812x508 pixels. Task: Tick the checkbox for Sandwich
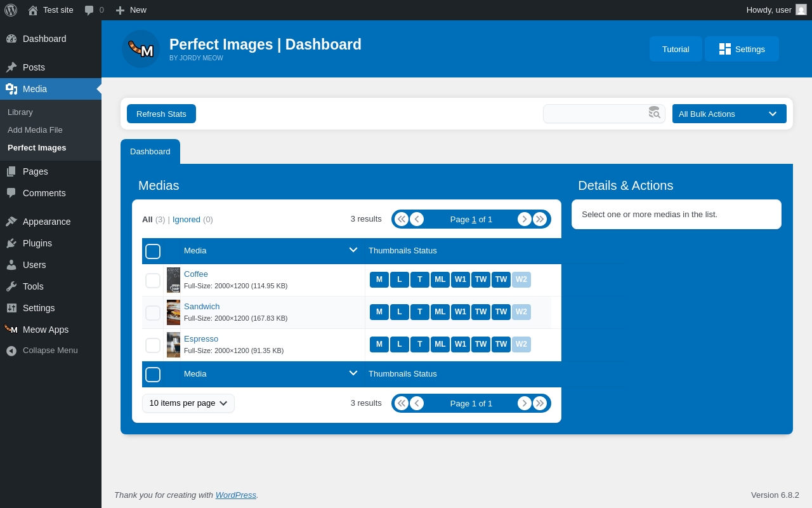pos(153,313)
